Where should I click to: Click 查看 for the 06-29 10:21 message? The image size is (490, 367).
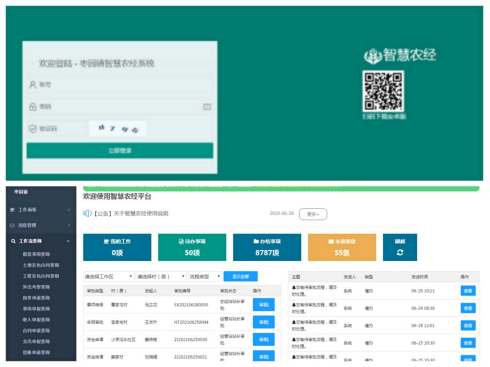click(x=468, y=291)
